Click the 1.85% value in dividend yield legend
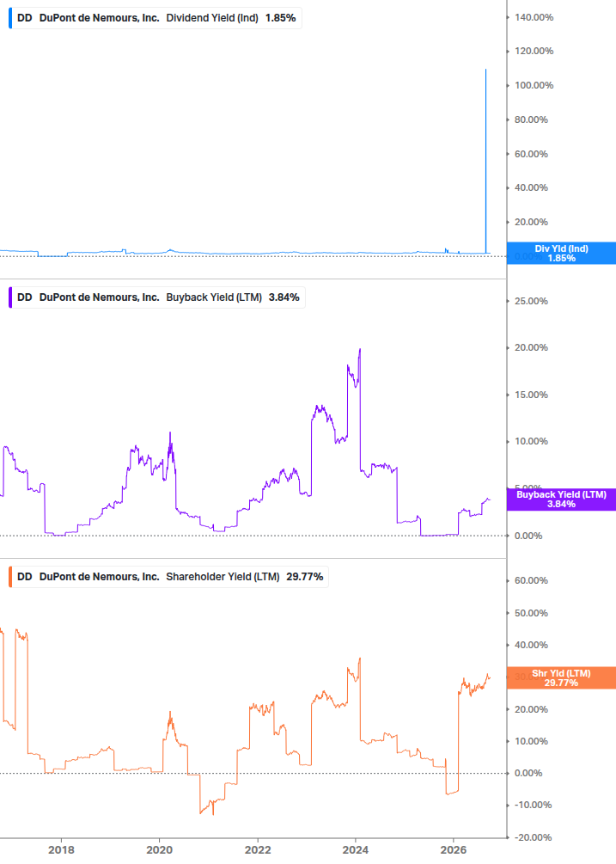This screenshot has width=616, height=864. tap(281, 18)
